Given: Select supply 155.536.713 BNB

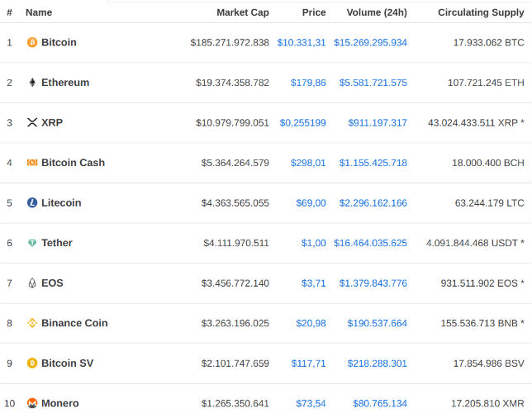Looking at the screenshot, I should (x=479, y=323).
